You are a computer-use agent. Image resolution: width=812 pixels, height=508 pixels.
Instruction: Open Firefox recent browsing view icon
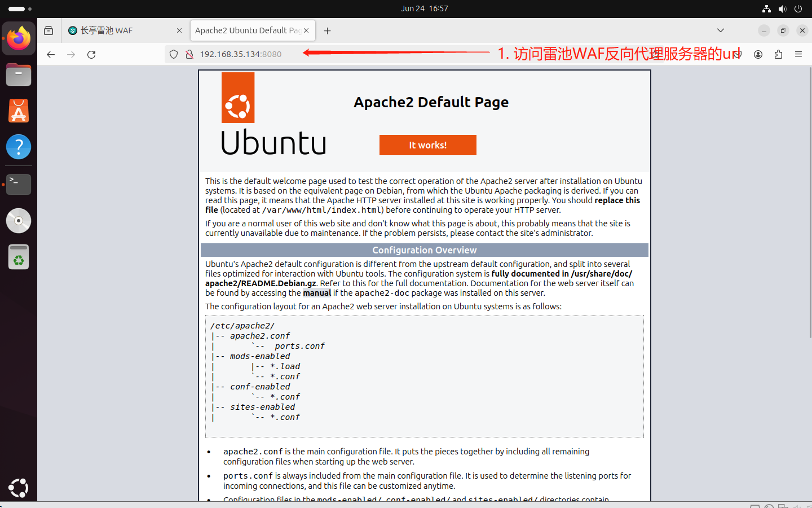pyautogui.click(x=48, y=30)
